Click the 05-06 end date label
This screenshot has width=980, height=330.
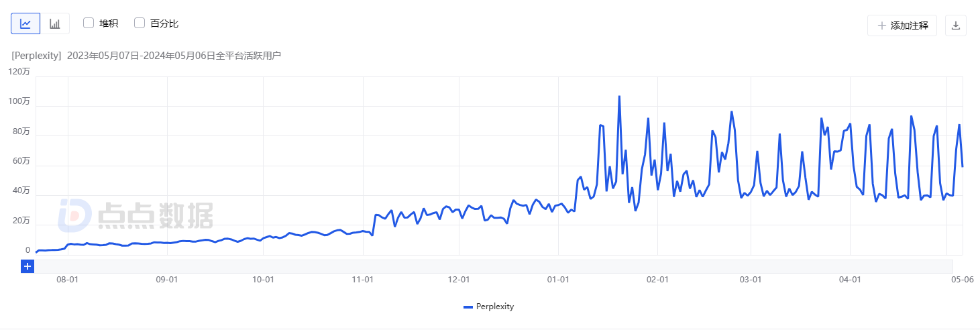[963, 280]
